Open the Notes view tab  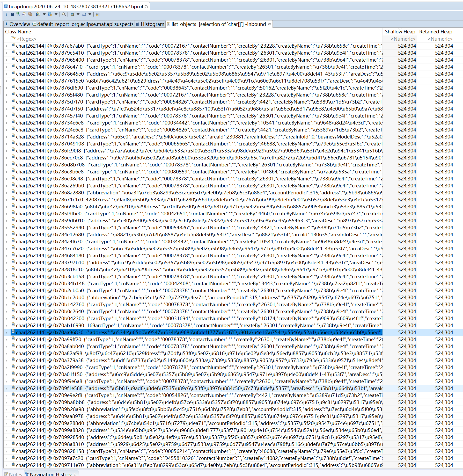click(x=13, y=474)
